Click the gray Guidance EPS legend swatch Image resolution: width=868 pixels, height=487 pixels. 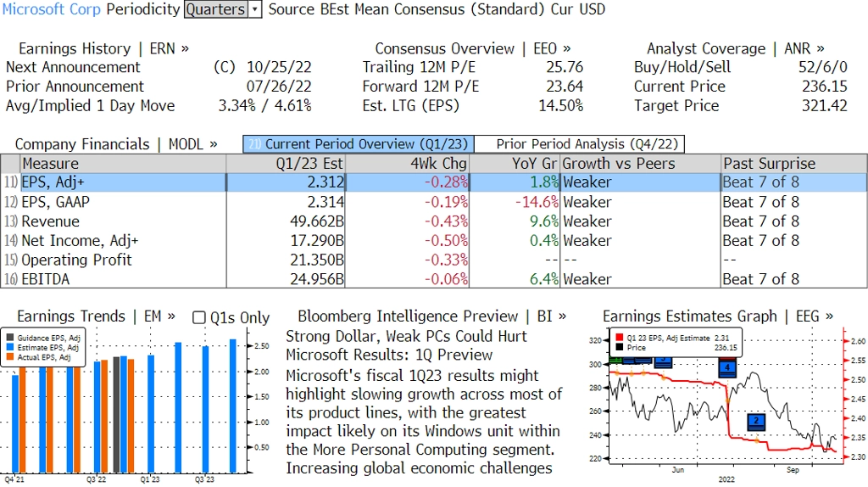(x=10, y=338)
